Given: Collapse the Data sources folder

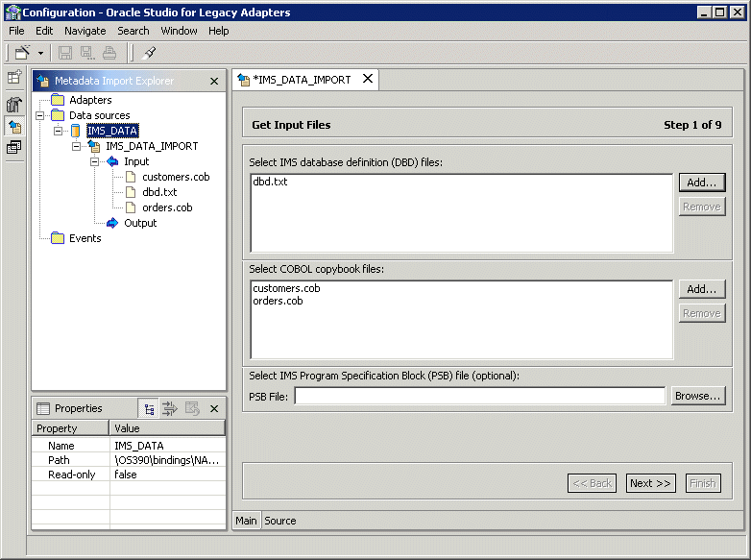Looking at the screenshot, I should (x=40, y=115).
